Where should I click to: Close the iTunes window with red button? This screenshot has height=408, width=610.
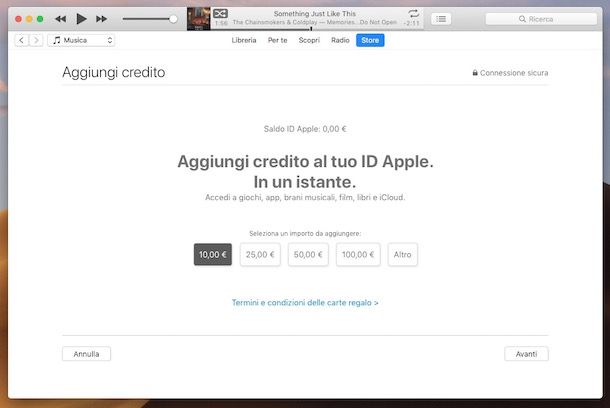coord(18,19)
